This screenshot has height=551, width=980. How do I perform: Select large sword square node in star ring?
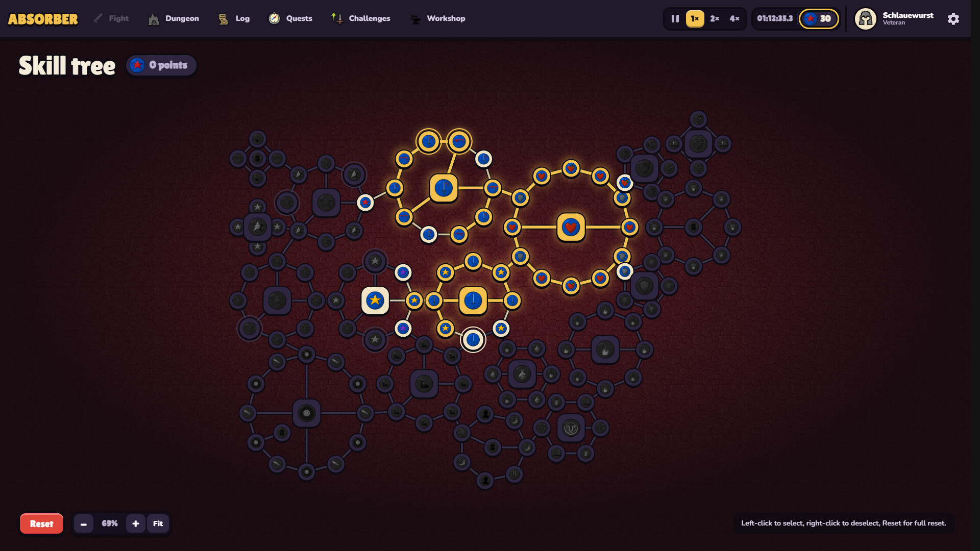(473, 300)
